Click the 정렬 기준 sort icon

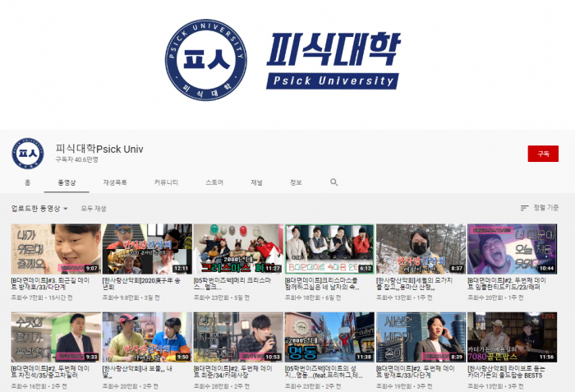tap(524, 208)
